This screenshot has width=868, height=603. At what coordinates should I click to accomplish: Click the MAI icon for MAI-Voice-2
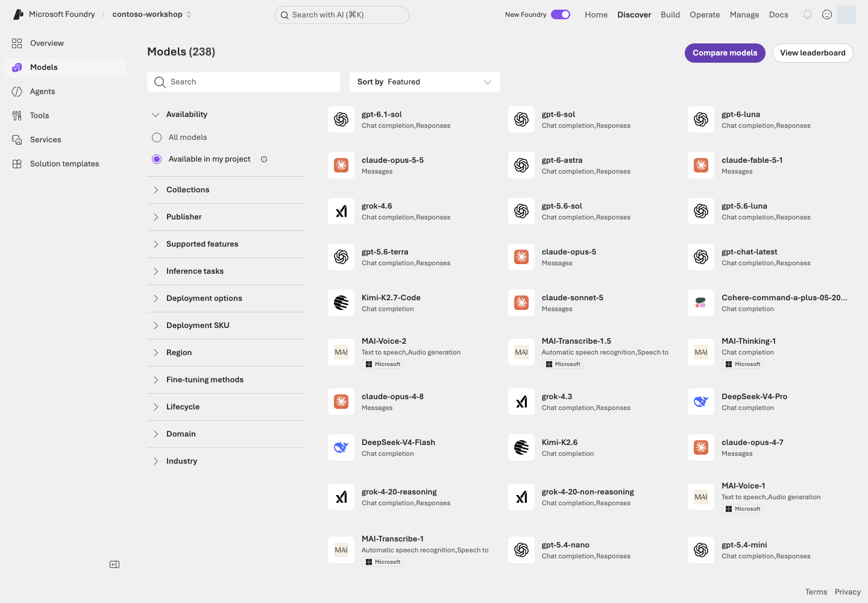click(x=341, y=352)
